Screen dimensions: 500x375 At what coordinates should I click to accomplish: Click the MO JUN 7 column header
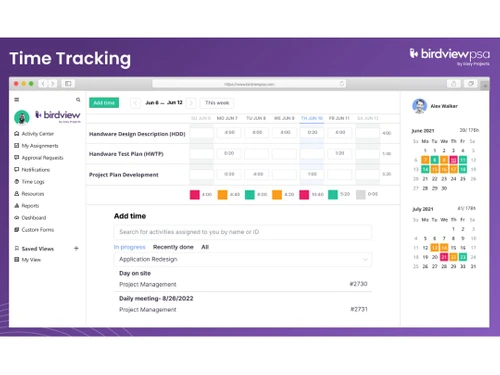point(227,118)
